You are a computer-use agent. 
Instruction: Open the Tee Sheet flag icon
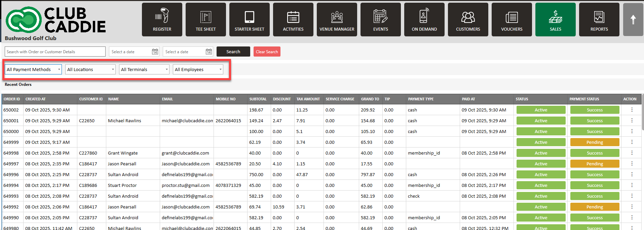click(x=206, y=16)
